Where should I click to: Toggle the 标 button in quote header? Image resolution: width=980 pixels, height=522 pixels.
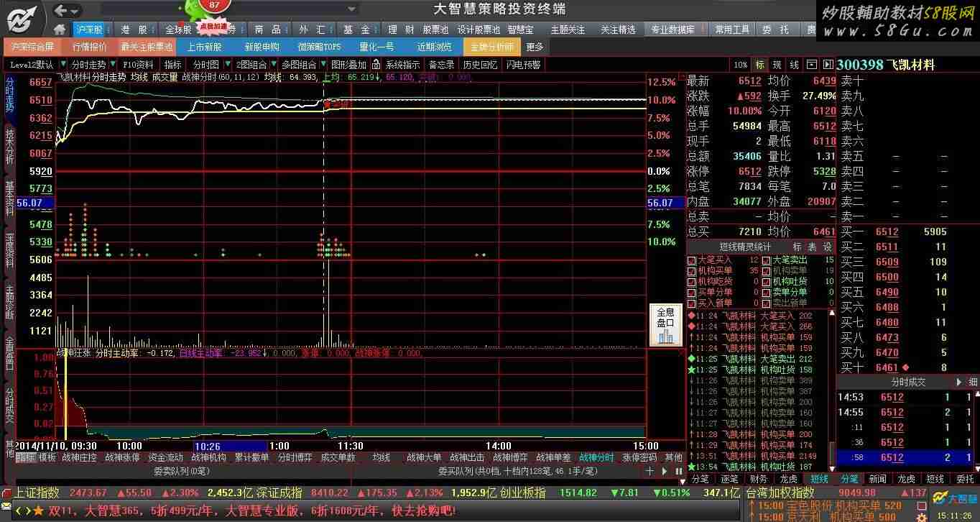pyautogui.click(x=759, y=65)
